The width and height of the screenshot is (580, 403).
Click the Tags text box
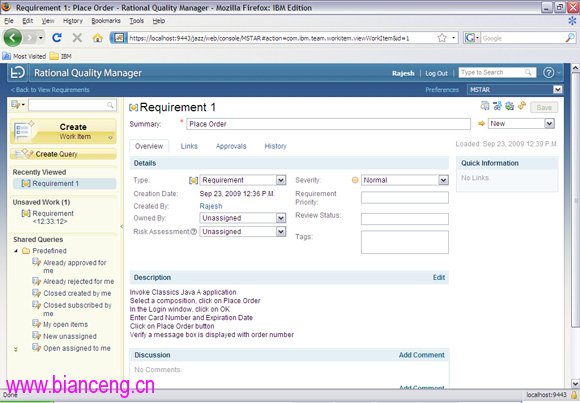click(x=405, y=242)
